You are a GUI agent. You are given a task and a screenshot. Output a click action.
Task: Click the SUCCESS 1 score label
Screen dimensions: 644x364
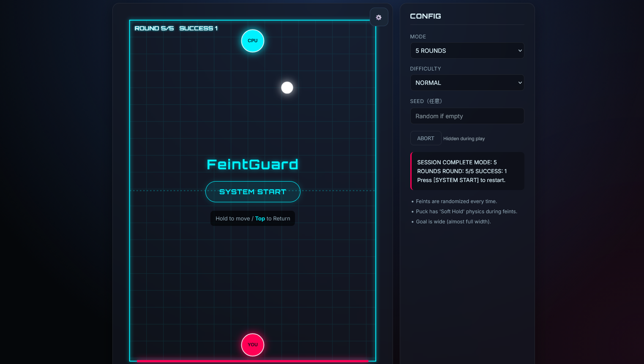coord(198,28)
